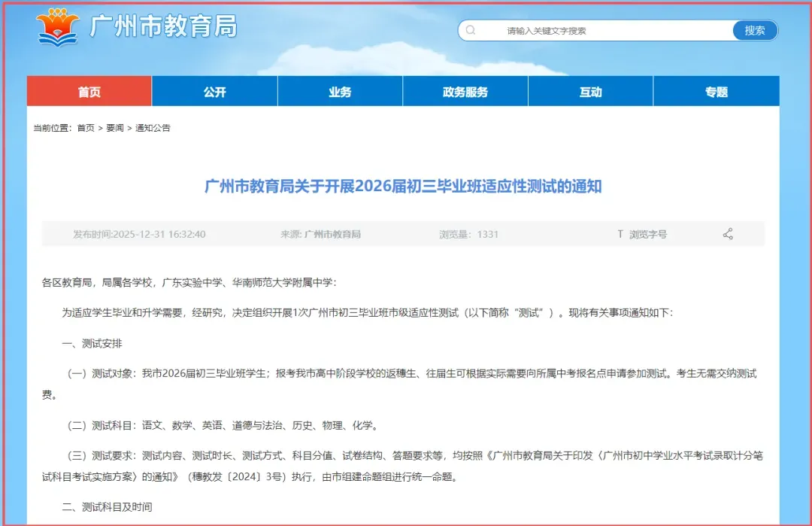Click the 搜索 search button

coord(755,30)
